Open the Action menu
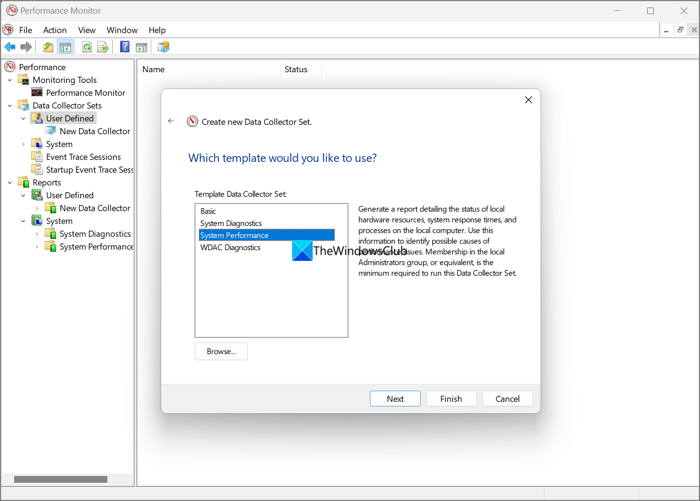 55,30
